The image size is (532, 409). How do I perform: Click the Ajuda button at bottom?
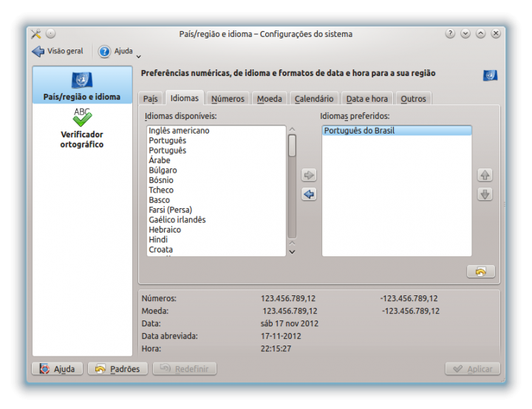click(x=58, y=368)
